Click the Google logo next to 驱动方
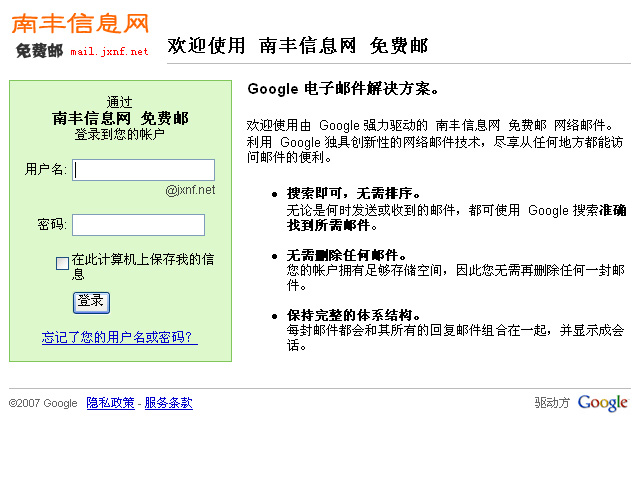The image size is (640, 480). (603, 403)
